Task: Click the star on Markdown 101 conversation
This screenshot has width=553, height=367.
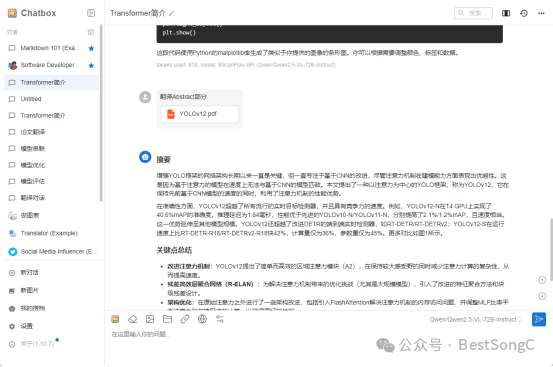Action: pos(91,48)
